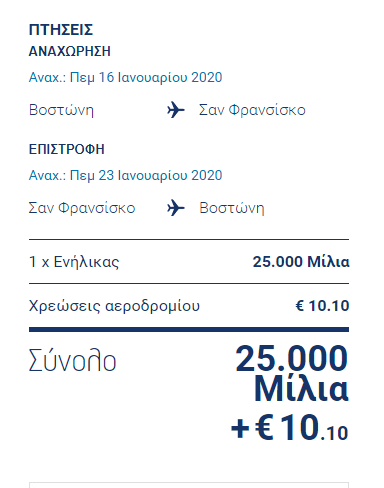This screenshot has height=488, width=384.
Task: Select the ΠΤΗΣΕΙΣ heading
Action: coord(61,30)
